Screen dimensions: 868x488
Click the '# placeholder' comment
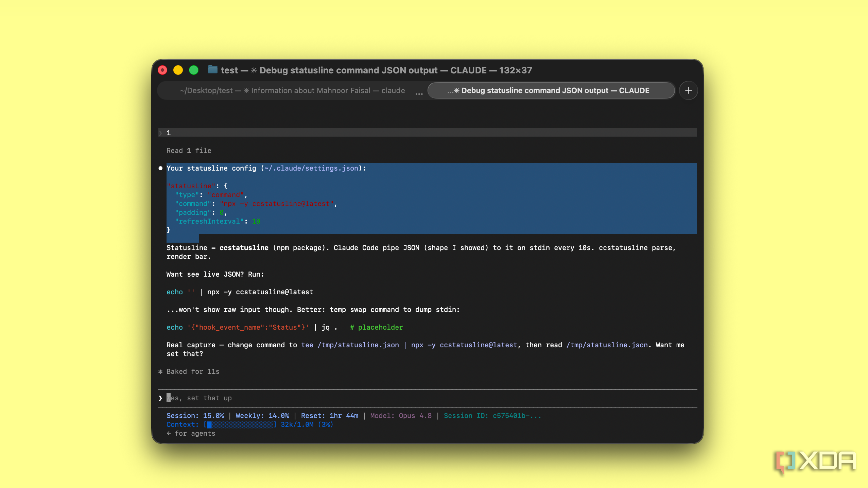pos(377,327)
